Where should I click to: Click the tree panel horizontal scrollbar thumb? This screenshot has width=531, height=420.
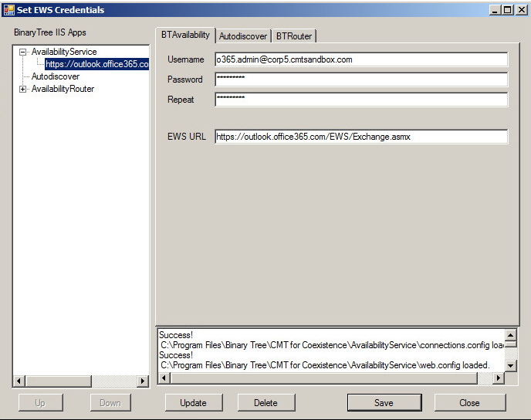click(x=58, y=381)
